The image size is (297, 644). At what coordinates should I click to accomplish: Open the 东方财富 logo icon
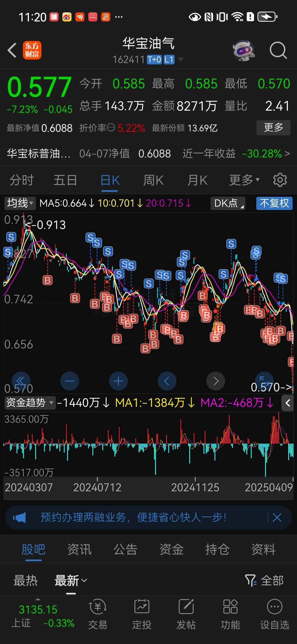[32, 50]
